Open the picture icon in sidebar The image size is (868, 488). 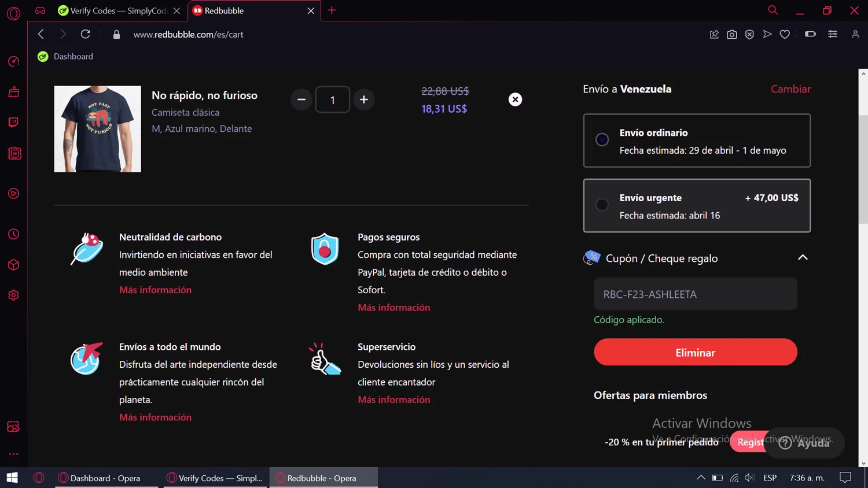[13, 427]
